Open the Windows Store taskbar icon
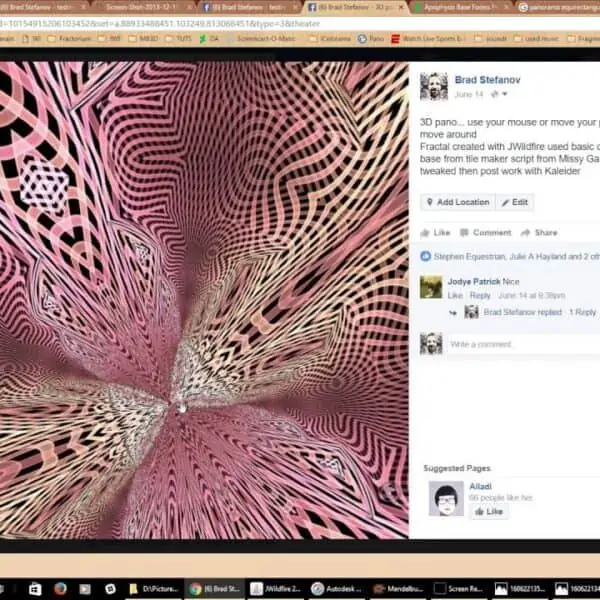600x600 pixels. coord(35,589)
